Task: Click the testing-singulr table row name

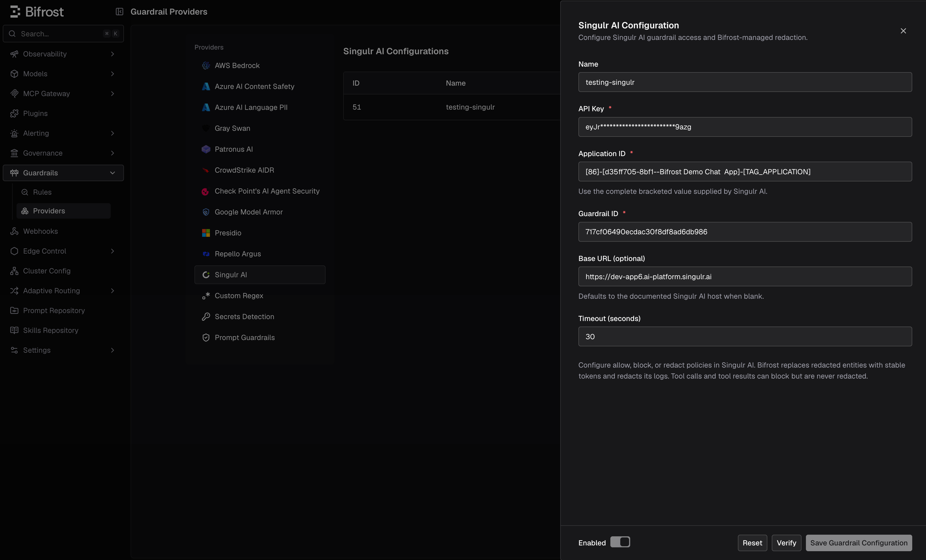Action: [x=470, y=107]
